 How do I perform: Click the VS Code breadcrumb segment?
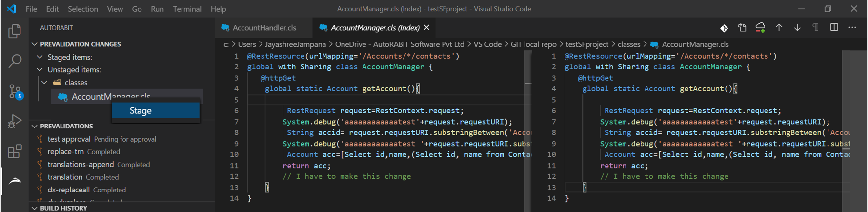(x=487, y=44)
